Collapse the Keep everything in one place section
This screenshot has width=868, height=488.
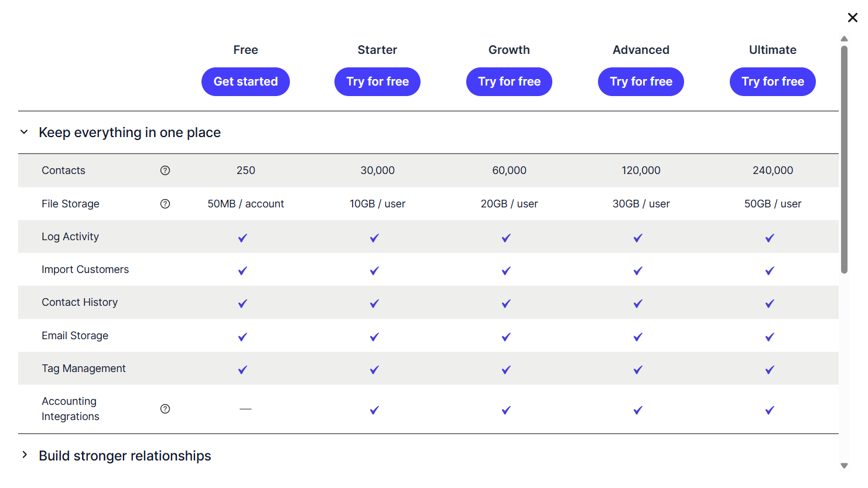[24, 132]
